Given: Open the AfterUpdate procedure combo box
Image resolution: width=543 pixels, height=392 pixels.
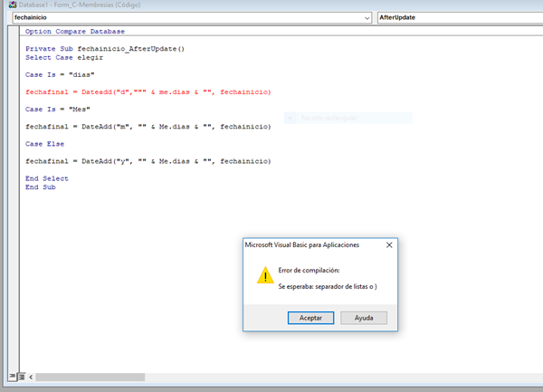Looking at the screenshot, I should coord(460,18).
